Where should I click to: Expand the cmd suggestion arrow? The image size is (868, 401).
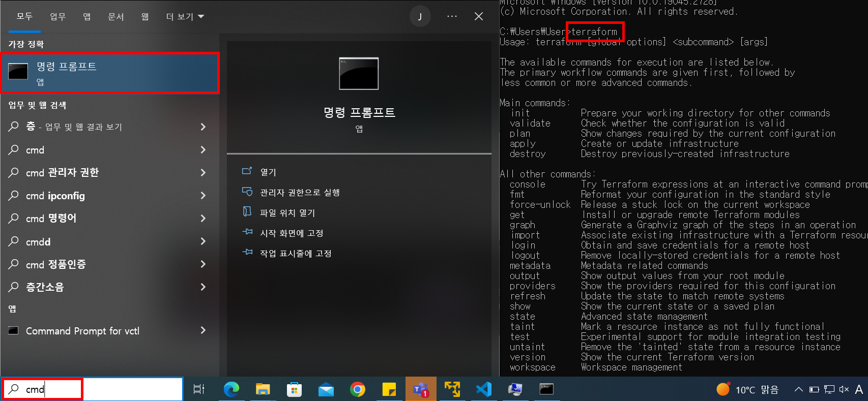click(x=203, y=149)
